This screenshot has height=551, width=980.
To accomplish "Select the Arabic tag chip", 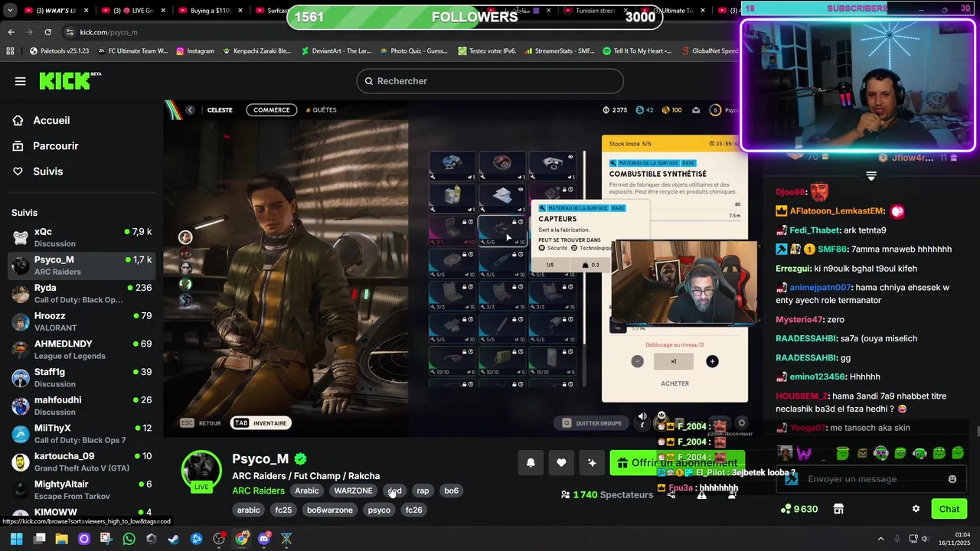I will (306, 491).
